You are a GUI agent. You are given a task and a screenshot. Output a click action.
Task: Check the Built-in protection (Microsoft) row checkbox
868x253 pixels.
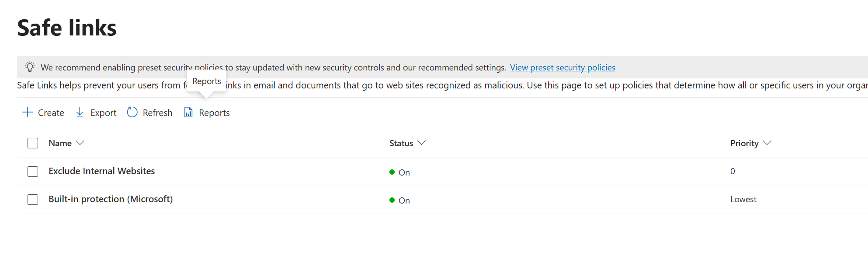click(33, 199)
